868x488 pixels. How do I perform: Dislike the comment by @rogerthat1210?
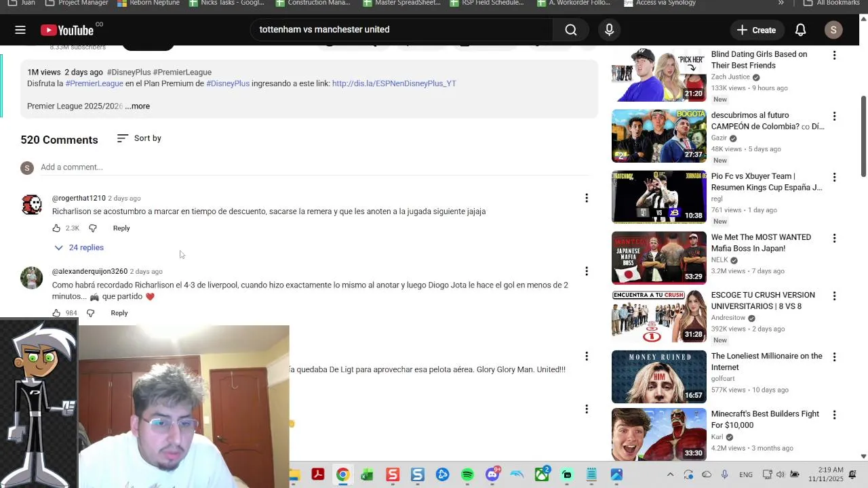(x=93, y=228)
